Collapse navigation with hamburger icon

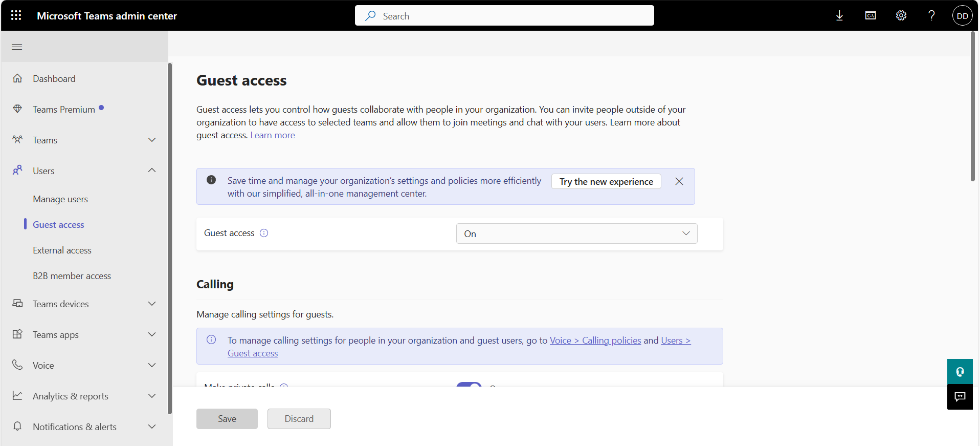(x=17, y=47)
